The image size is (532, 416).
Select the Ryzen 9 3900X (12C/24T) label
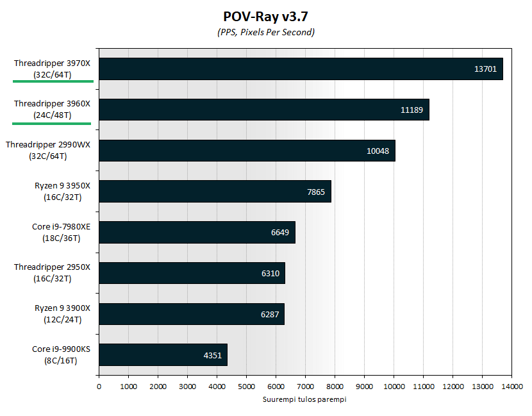pyautogui.click(x=62, y=314)
